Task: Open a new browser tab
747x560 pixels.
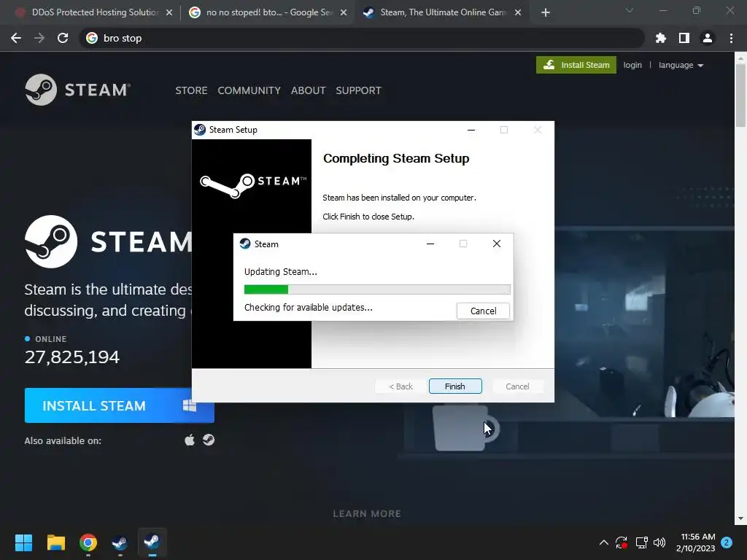Action: coord(546,12)
